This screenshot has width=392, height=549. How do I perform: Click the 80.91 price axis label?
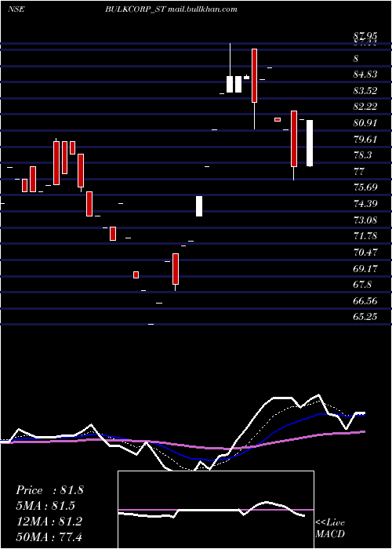point(365,123)
